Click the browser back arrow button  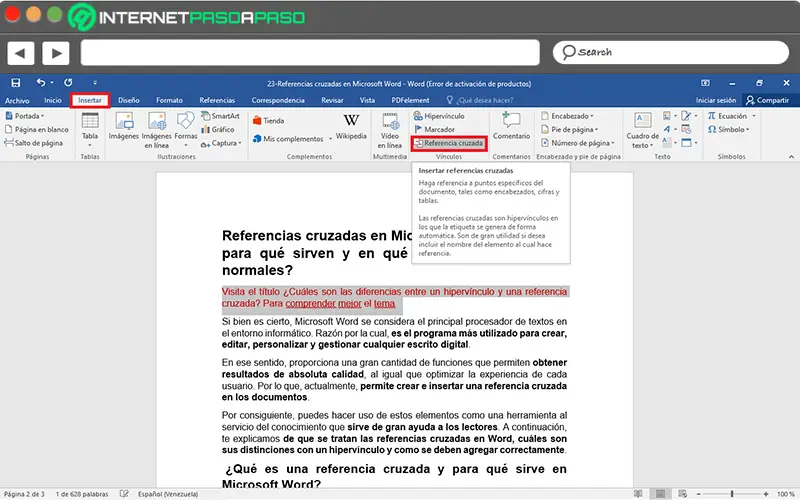pos(20,53)
